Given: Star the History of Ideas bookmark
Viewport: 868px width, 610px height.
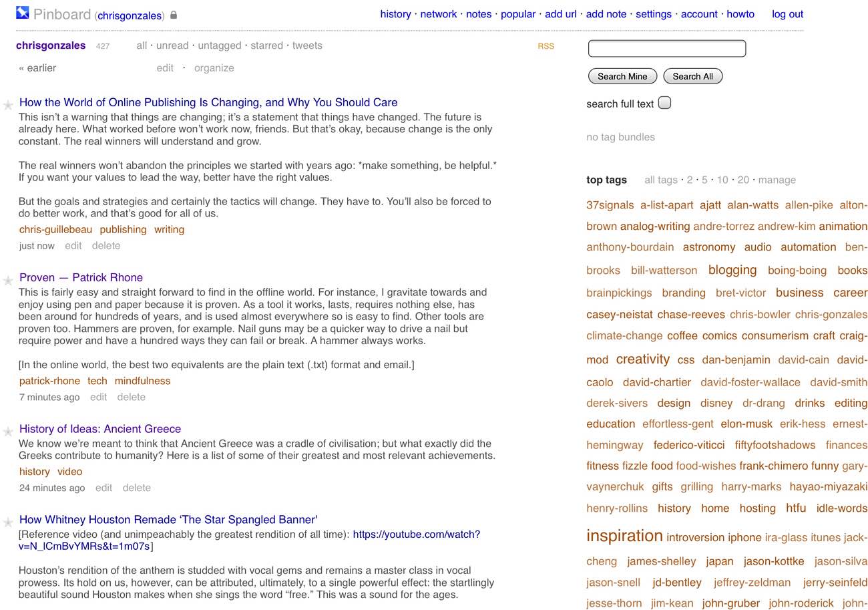Looking at the screenshot, I should [x=8, y=432].
